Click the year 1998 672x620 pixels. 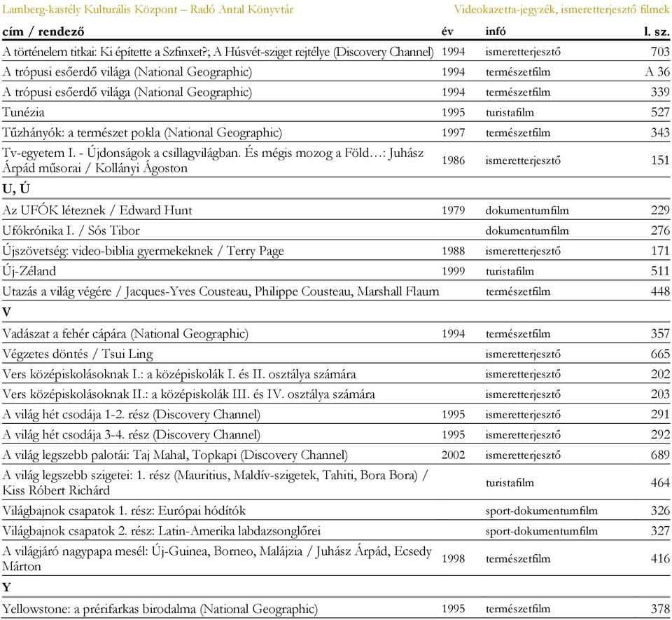pyautogui.click(x=453, y=558)
